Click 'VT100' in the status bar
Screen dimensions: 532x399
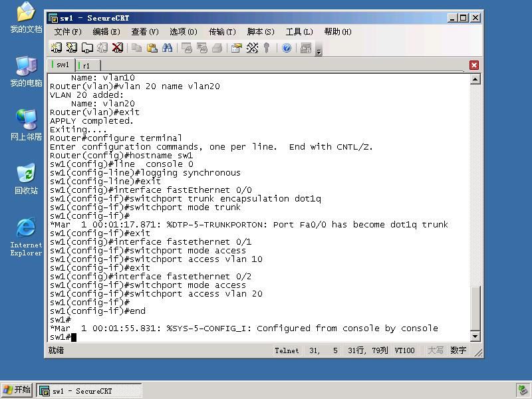tap(404, 350)
